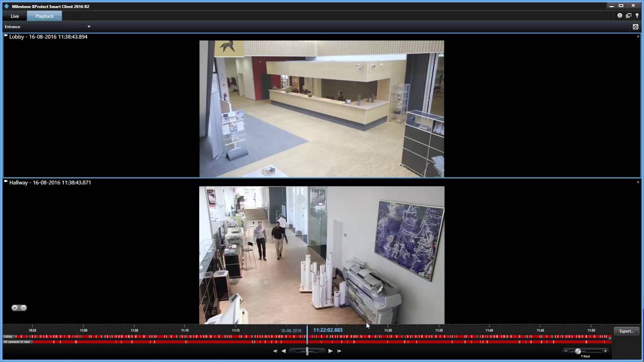Screen dimensions: 644x362
Task: Select the Playback tab
Action: [x=44, y=16]
